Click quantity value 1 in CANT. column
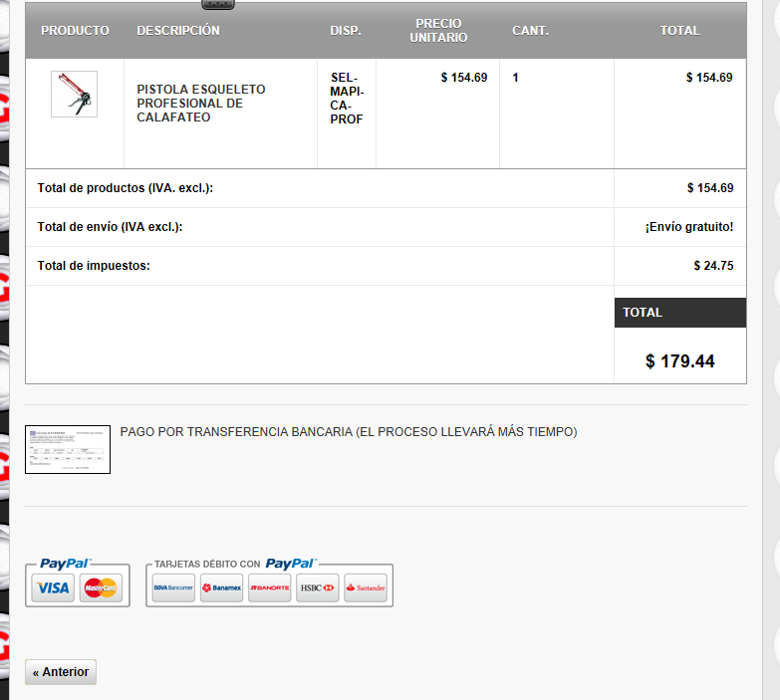 click(x=515, y=78)
